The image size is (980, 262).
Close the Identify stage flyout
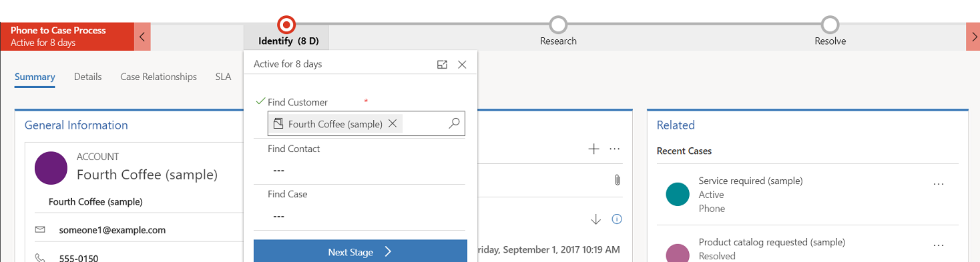[x=462, y=65]
